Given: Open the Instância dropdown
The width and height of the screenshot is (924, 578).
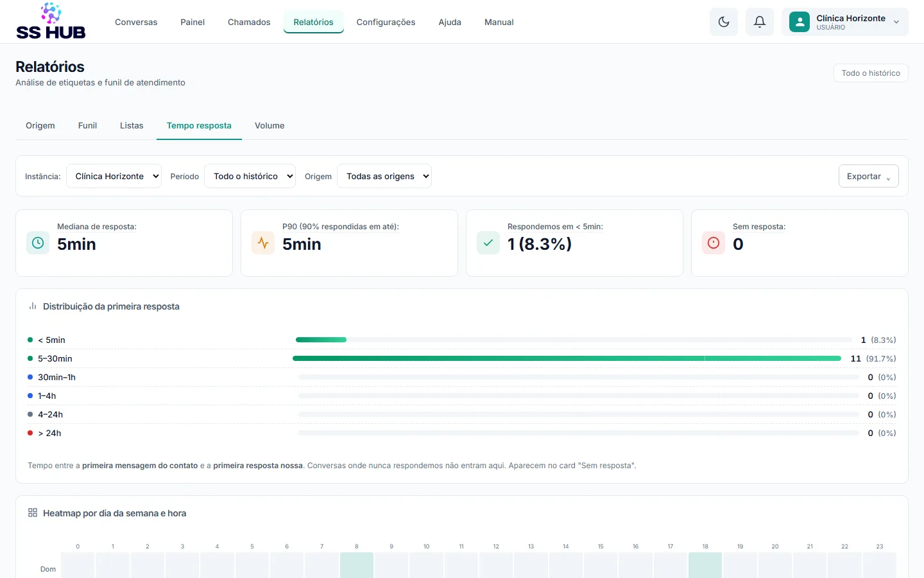Looking at the screenshot, I should pos(114,176).
